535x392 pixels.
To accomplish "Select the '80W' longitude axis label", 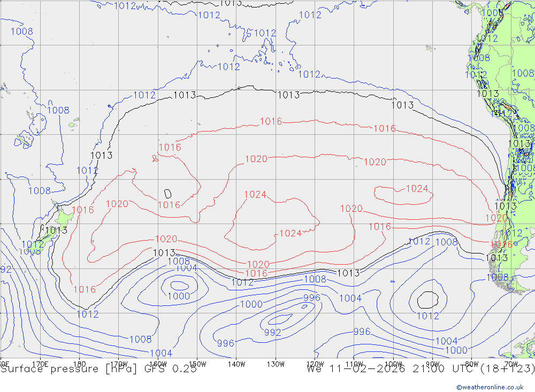I will 472,364.
